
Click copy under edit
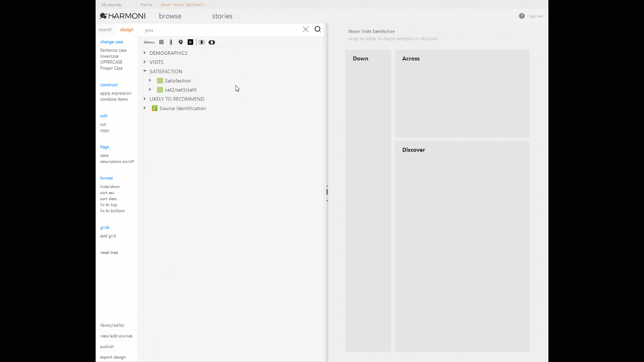105,131
